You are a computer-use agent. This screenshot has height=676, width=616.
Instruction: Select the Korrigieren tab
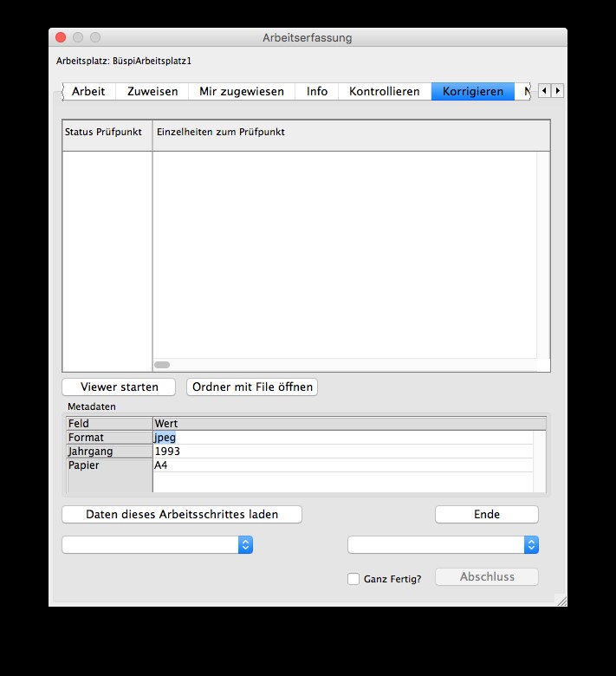click(472, 91)
